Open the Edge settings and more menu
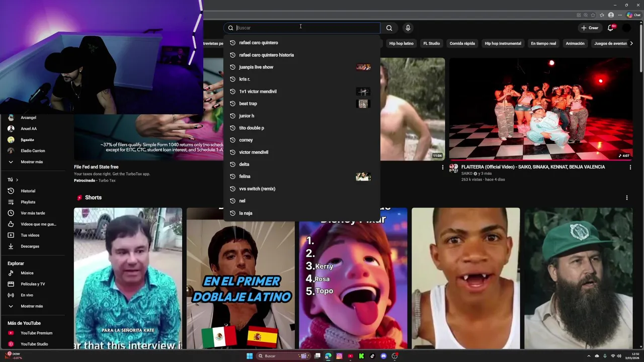The image size is (644, 362). tap(620, 15)
